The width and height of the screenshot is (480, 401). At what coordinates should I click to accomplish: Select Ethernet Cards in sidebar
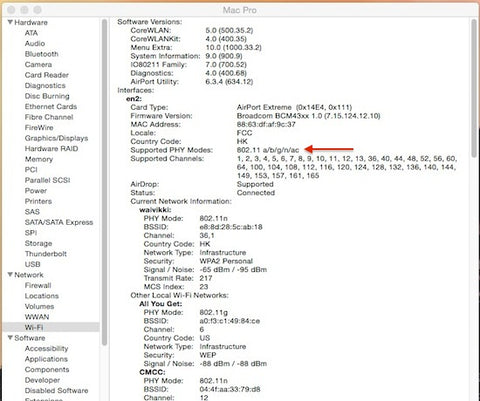(51, 107)
